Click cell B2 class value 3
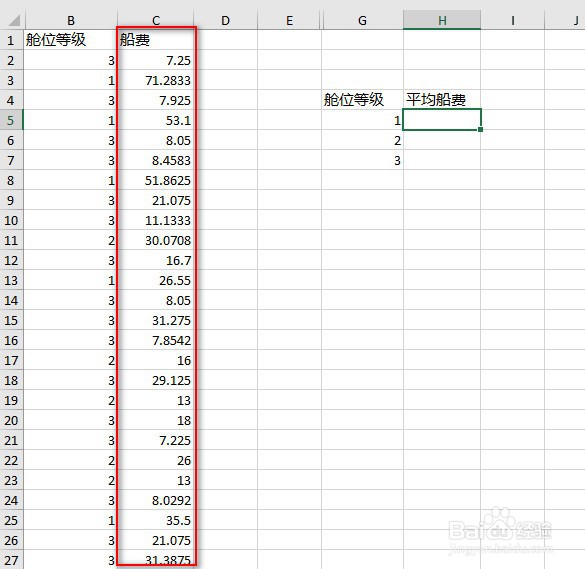The width and height of the screenshot is (585, 569). coord(71,60)
